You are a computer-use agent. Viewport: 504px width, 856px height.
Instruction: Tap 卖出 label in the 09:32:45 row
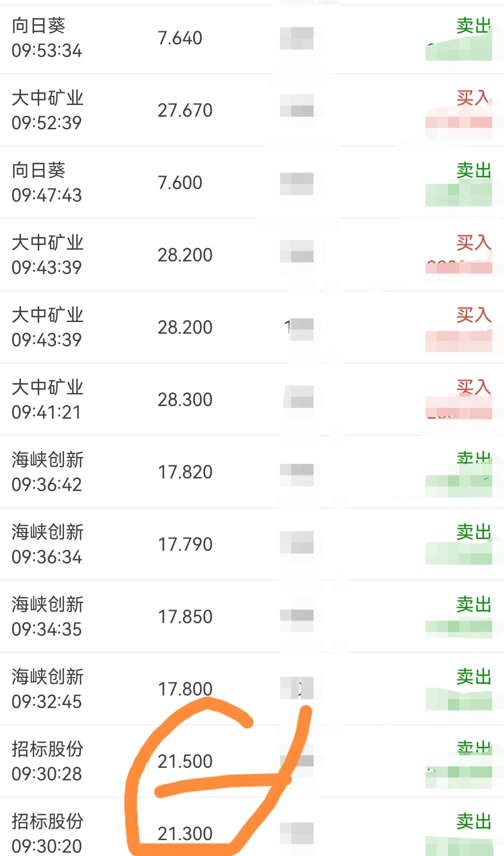[473, 677]
